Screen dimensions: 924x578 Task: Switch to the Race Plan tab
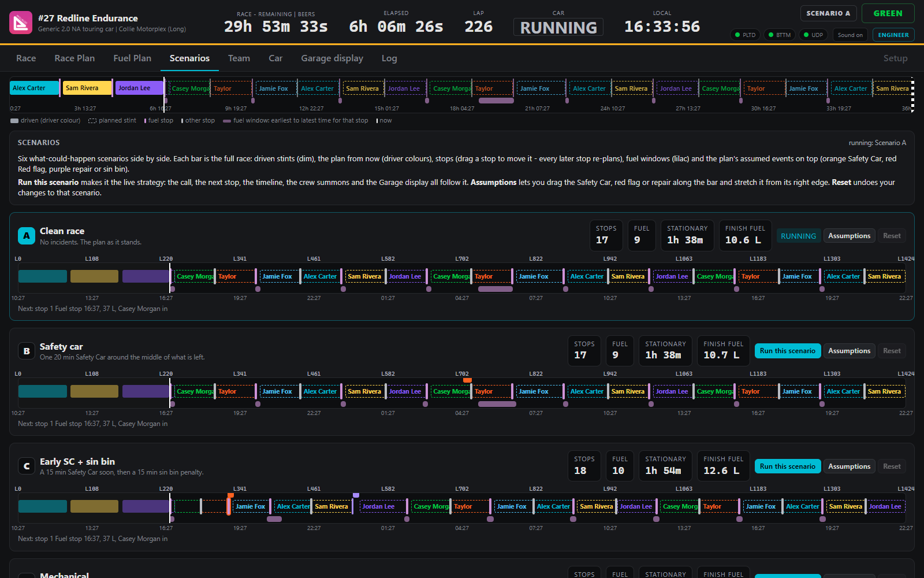pyautogui.click(x=74, y=58)
